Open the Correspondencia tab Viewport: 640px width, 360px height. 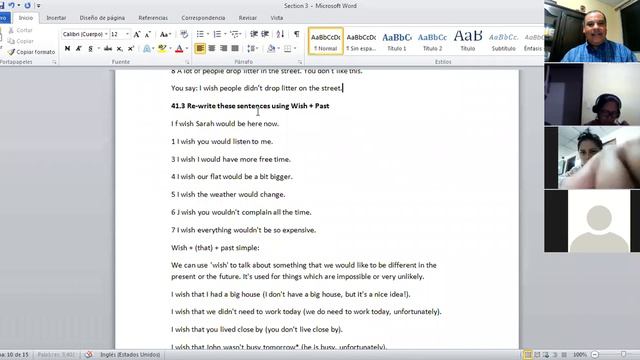click(203, 18)
